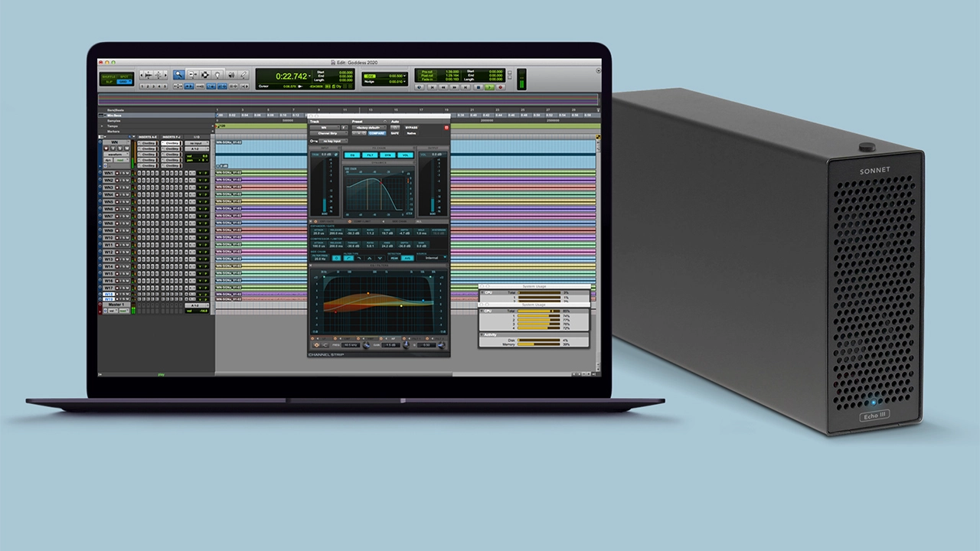Select the Trim tool

pos(192,75)
